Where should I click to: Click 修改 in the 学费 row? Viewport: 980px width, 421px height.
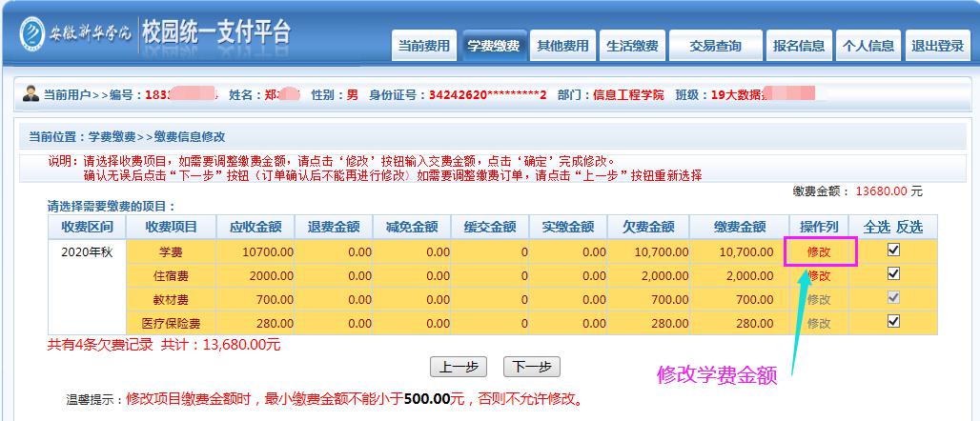point(819,251)
